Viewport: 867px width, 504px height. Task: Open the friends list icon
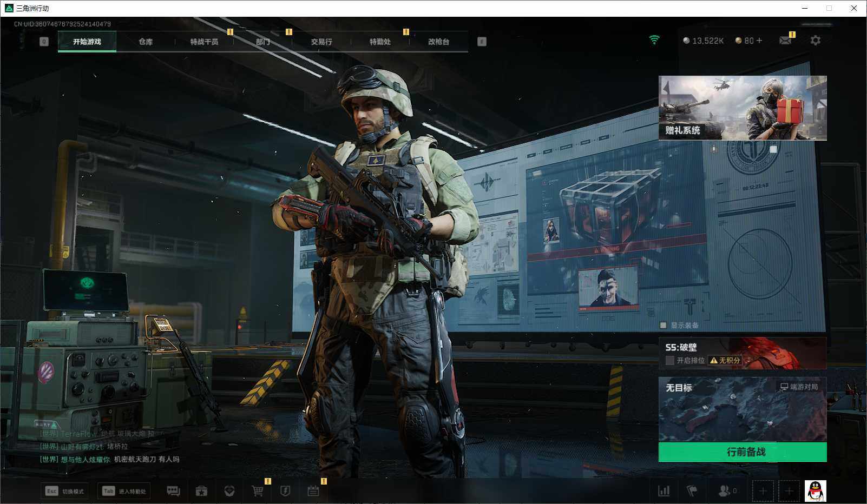point(727,491)
